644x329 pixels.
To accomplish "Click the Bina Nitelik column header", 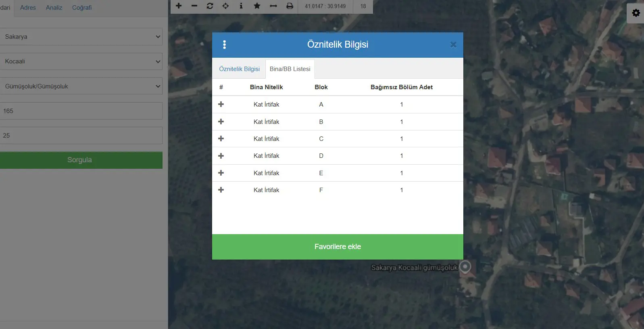I will click(x=266, y=87).
